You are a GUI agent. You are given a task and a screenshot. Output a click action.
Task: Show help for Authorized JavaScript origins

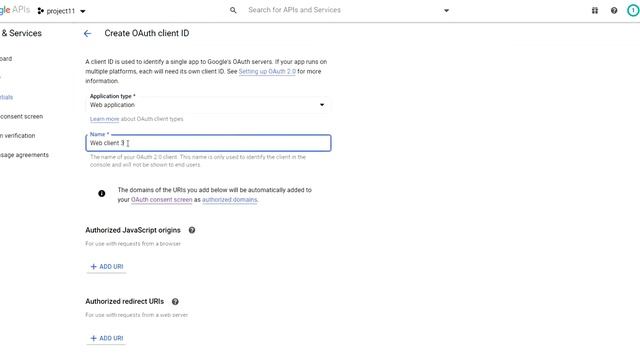coord(192,230)
